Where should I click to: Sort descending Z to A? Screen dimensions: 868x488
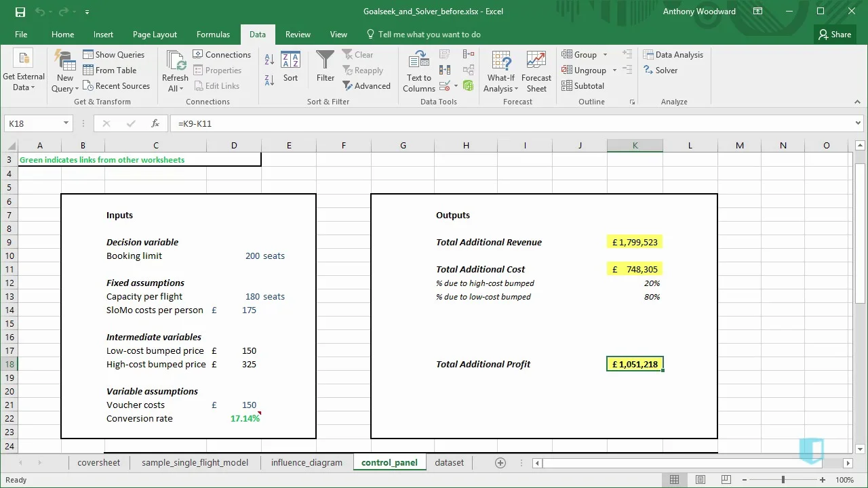click(269, 79)
